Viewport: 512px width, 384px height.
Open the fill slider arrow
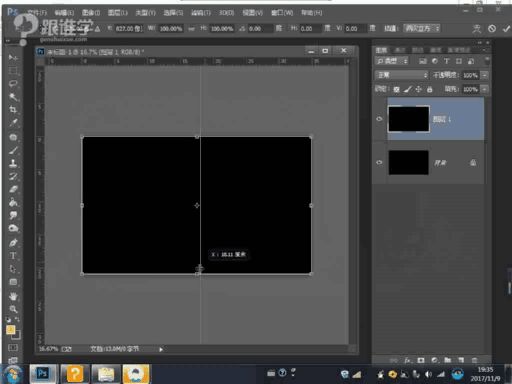[x=485, y=89]
